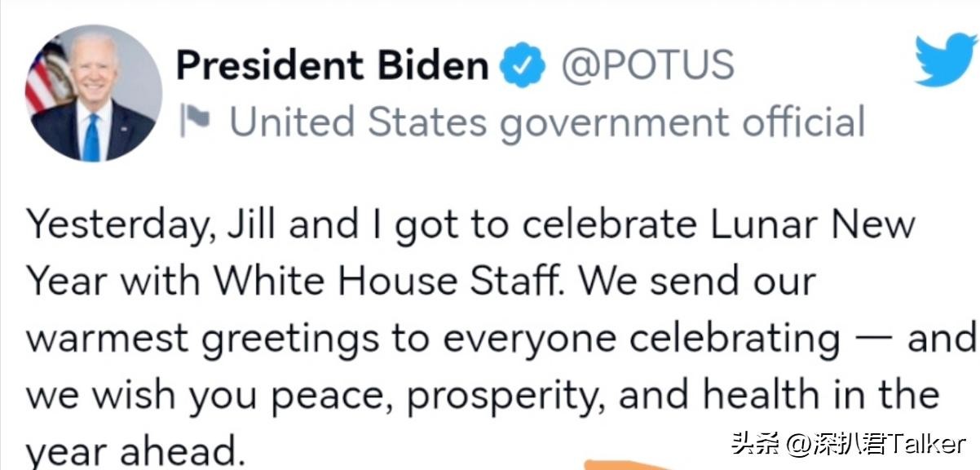This screenshot has height=470, width=980.
Task: Open the @POTUS handle
Action: 646,65
